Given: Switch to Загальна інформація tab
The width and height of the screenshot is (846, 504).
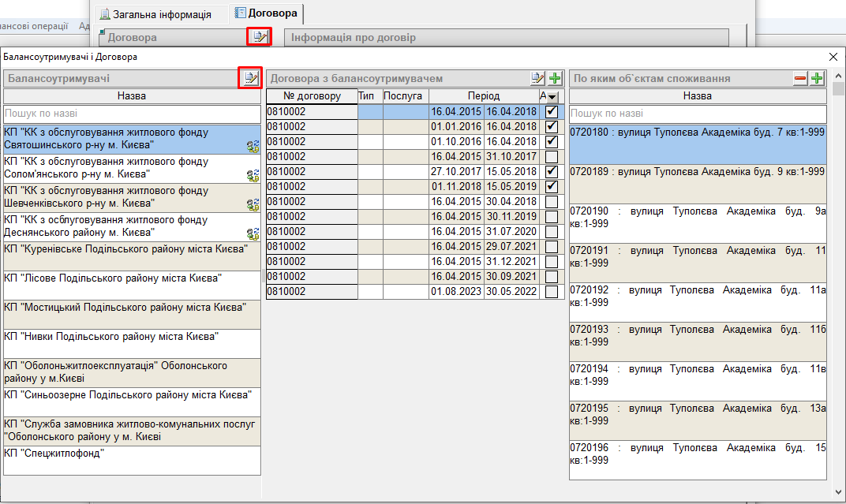Looking at the screenshot, I should [161, 14].
